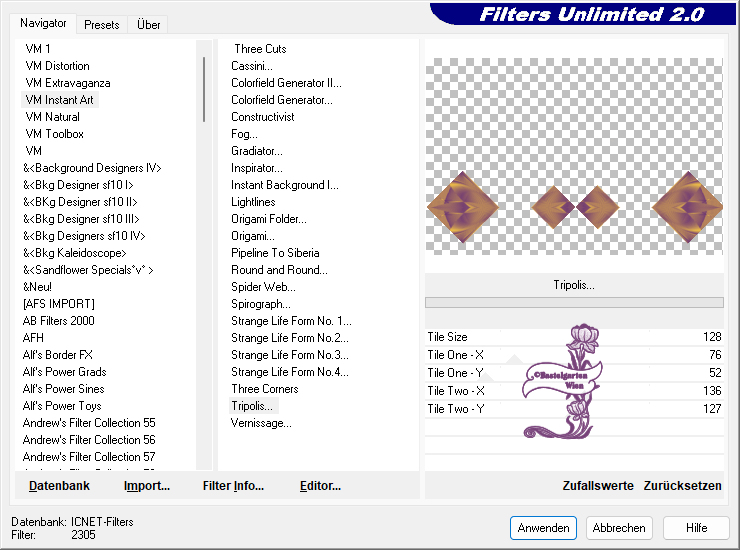Select the Navigator tab

43,23
